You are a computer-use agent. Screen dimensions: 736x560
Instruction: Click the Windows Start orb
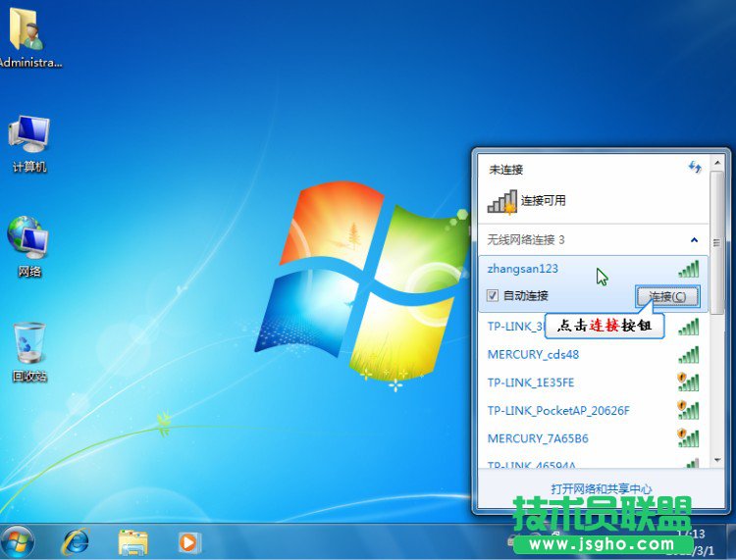click(18, 540)
